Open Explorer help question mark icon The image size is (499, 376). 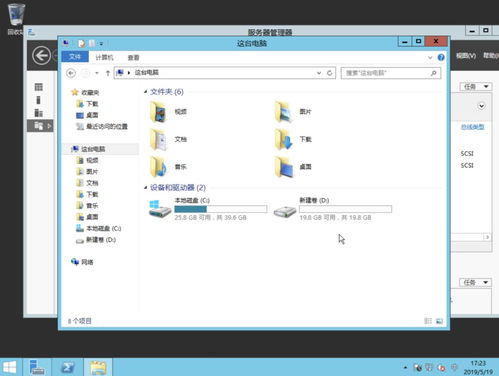pyautogui.click(x=441, y=57)
